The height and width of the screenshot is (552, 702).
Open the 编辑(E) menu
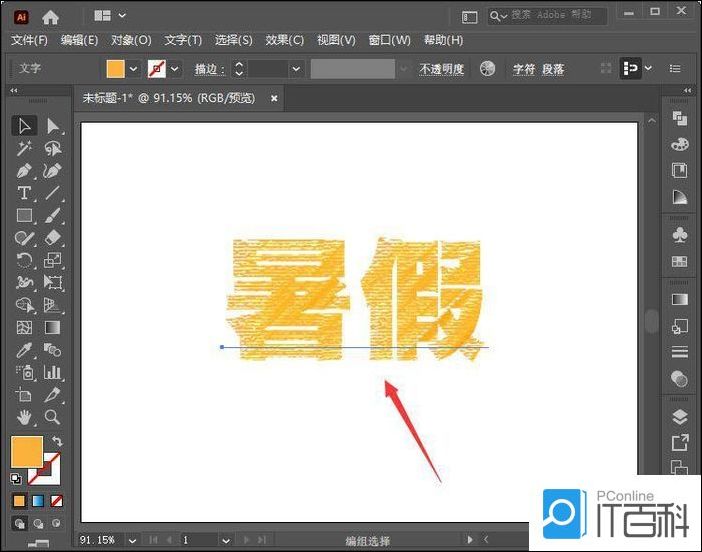tap(79, 40)
